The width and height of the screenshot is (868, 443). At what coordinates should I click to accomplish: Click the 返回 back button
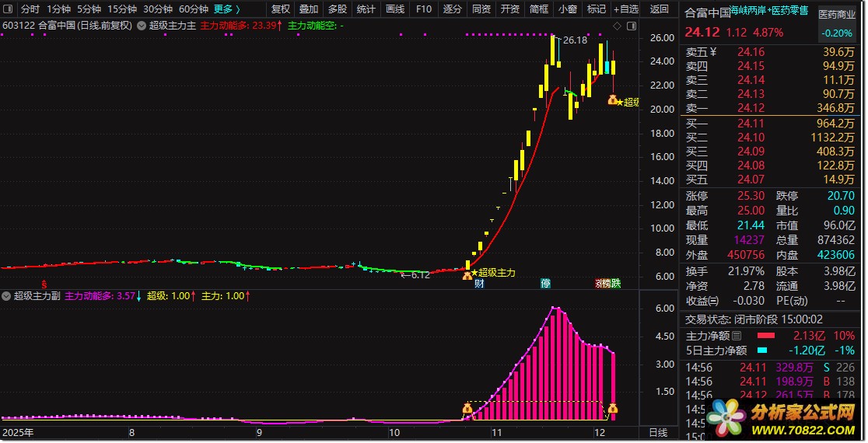(659, 9)
